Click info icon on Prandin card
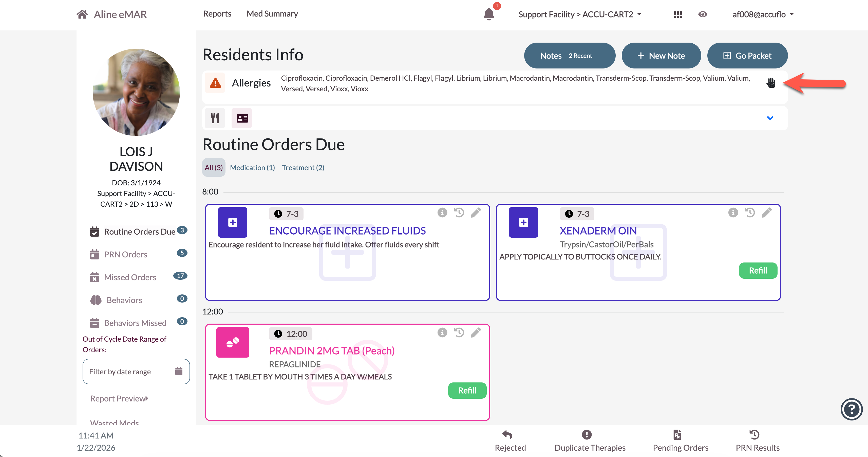Image resolution: width=868 pixels, height=457 pixels. pos(442,332)
